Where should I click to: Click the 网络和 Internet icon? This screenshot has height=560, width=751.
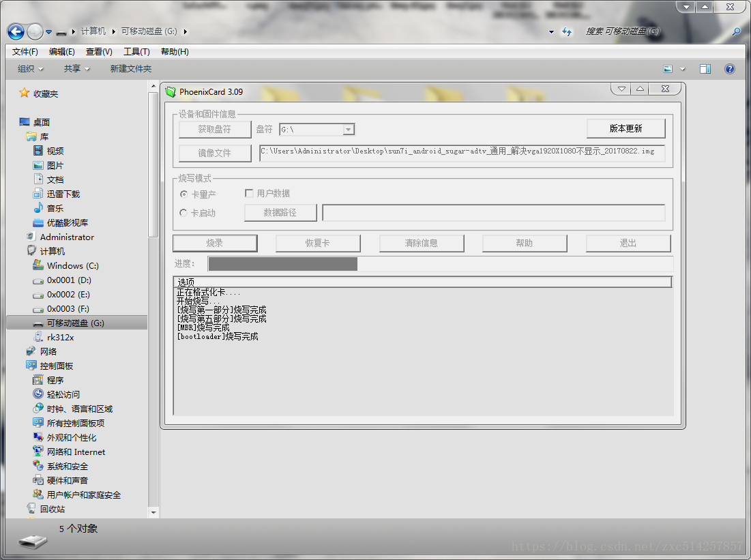(38, 452)
